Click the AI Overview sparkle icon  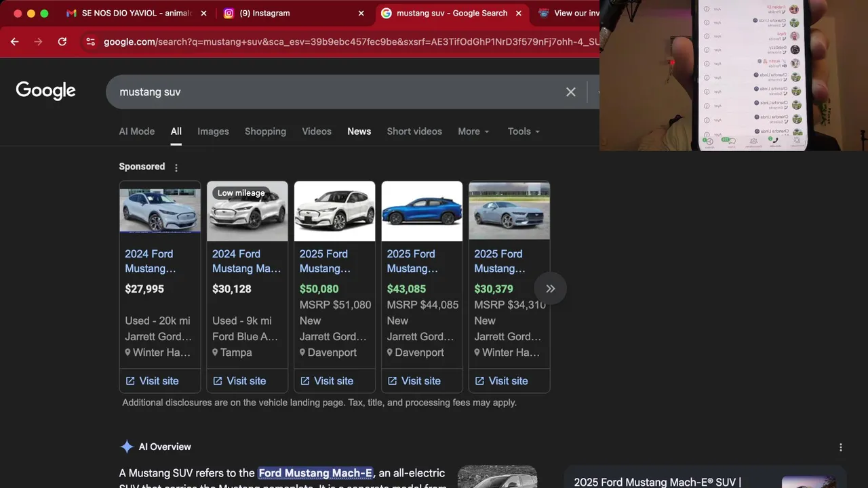pyautogui.click(x=127, y=447)
